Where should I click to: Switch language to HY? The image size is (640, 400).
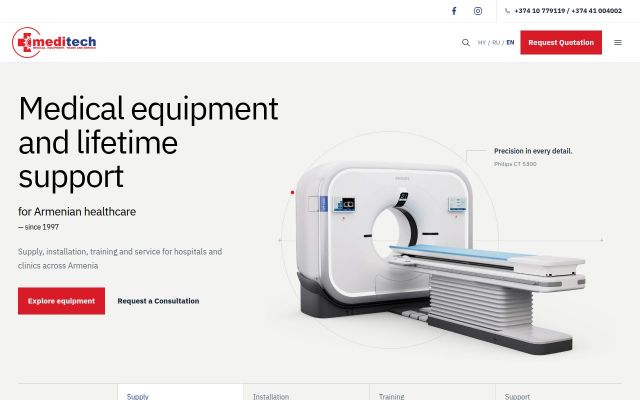(482, 42)
